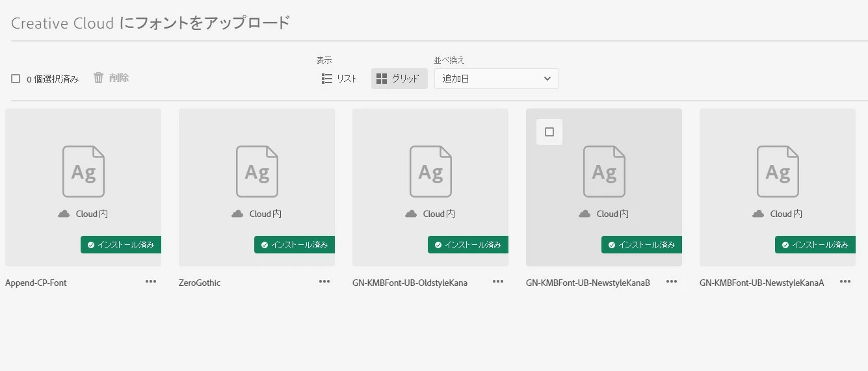This screenshot has width=868, height=371.
Task: Click インストール済み badge on GN-KMBFont-UB-OldstyleKana
Action: (x=468, y=245)
